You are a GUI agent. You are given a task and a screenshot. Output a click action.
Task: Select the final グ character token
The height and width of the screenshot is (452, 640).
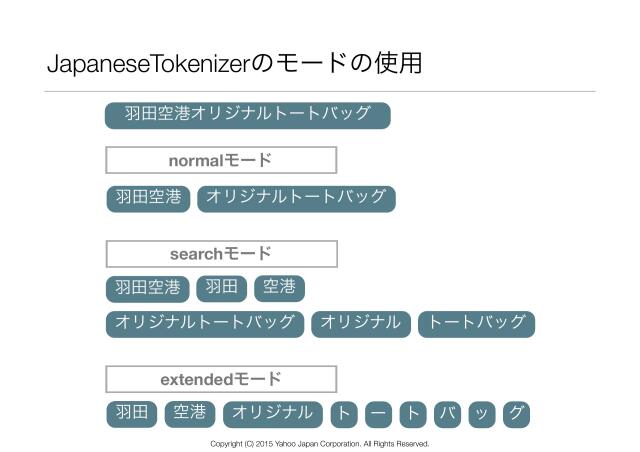coord(516,414)
